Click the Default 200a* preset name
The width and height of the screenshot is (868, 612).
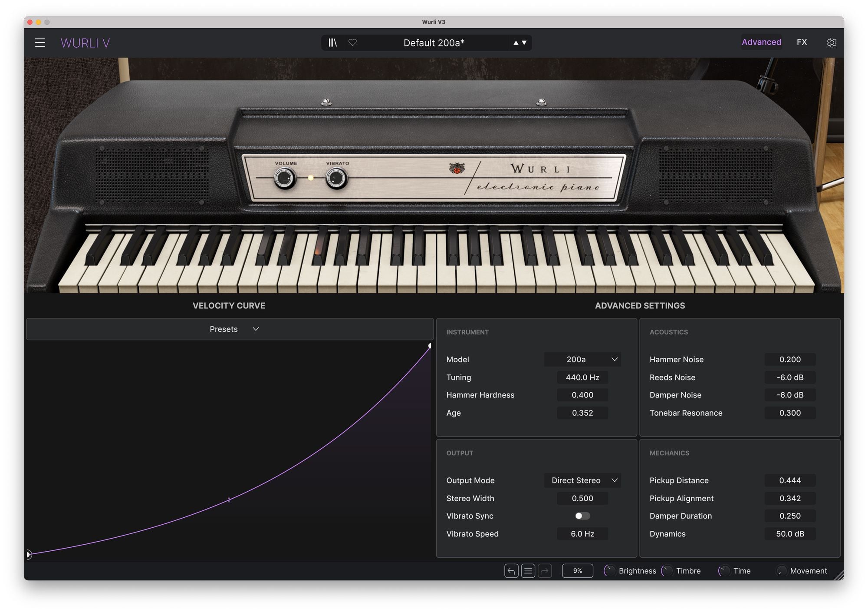434,43
